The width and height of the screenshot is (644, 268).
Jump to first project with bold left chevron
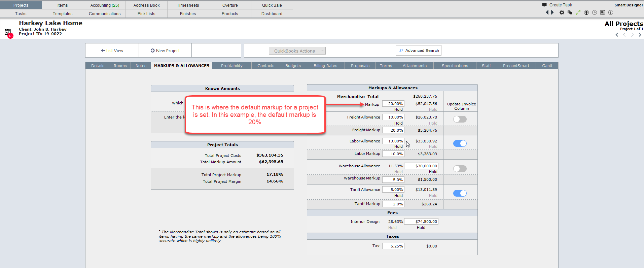[x=617, y=35]
